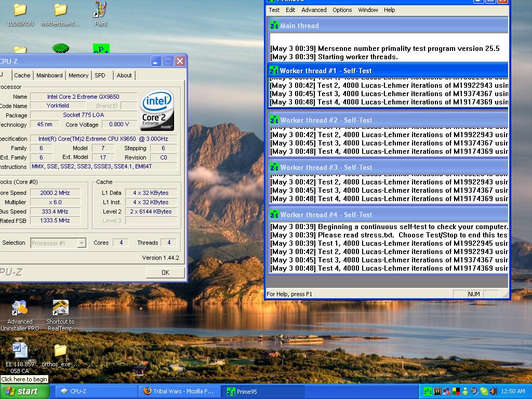Click the Instructions field listing MMX, SSE
The height and width of the screenshot is (399, 532).
pyautogui.click(x=104, y=167)
